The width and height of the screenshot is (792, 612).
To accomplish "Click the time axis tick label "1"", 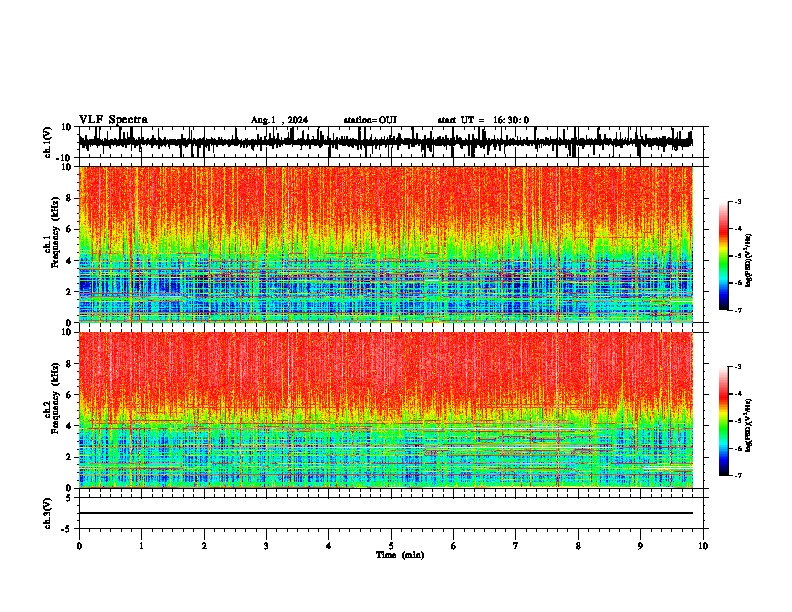I will (x=141, y=546).
